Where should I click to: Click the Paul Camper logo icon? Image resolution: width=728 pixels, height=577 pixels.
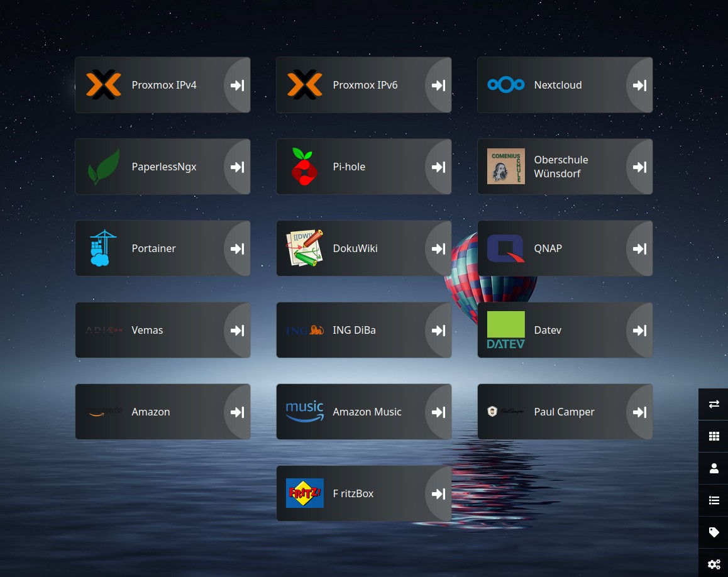click(505, 411)
